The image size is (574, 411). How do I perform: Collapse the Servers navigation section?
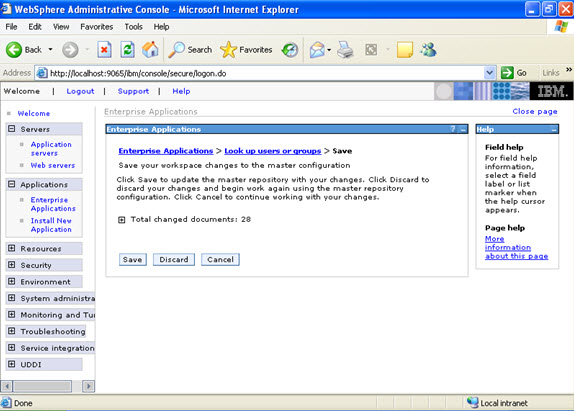tap(12, 129)
